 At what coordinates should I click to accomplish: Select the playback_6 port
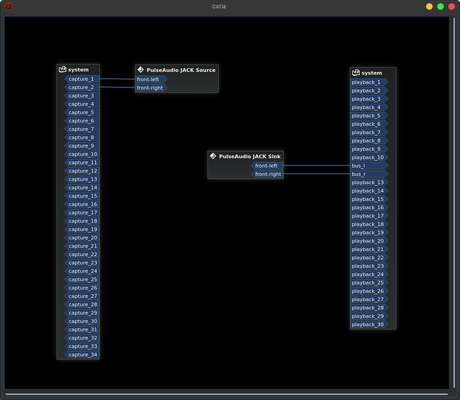click(369, 124)
